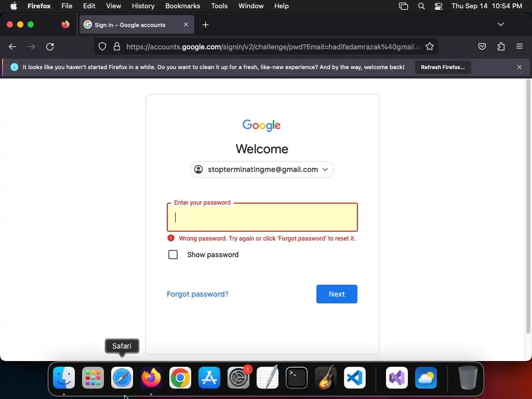Open the File menu
This screenshot has height=399, width=532.
(x=67, y=6)
